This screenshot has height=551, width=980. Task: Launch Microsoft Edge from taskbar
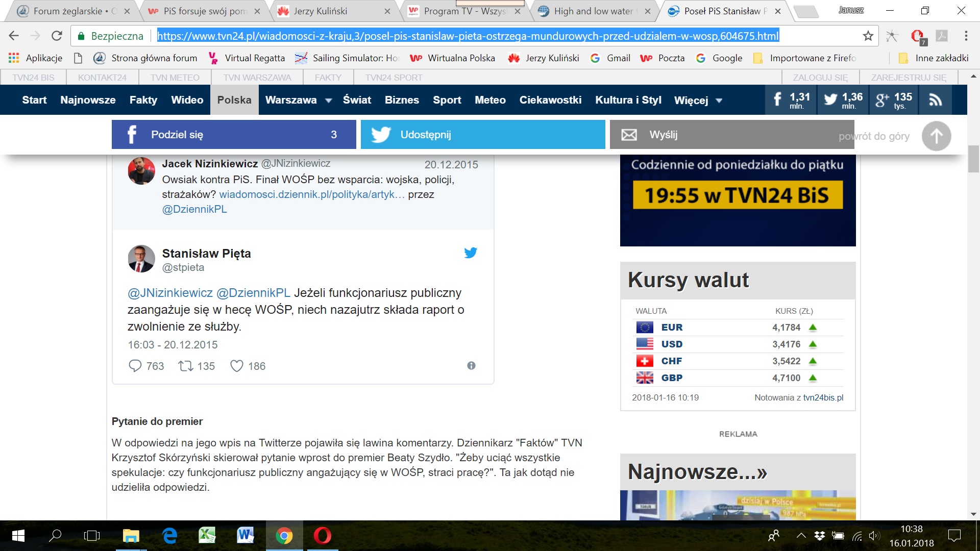(169, 536)
